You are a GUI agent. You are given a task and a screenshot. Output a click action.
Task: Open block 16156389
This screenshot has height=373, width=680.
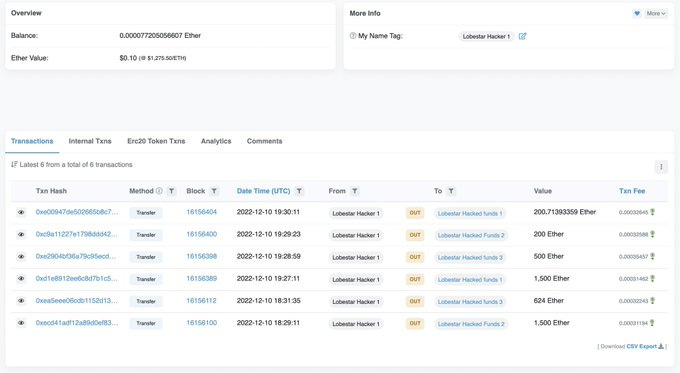pyautogui.click(x=202, y=278)
